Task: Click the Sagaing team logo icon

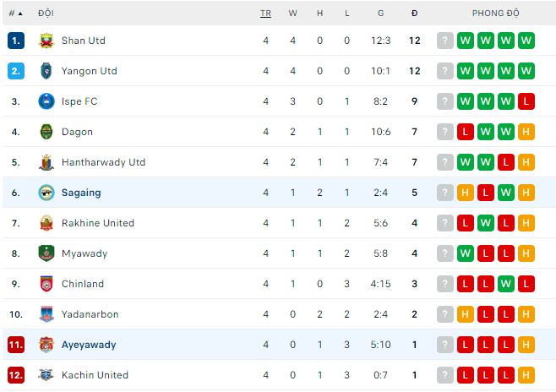Action: point(46,193)
